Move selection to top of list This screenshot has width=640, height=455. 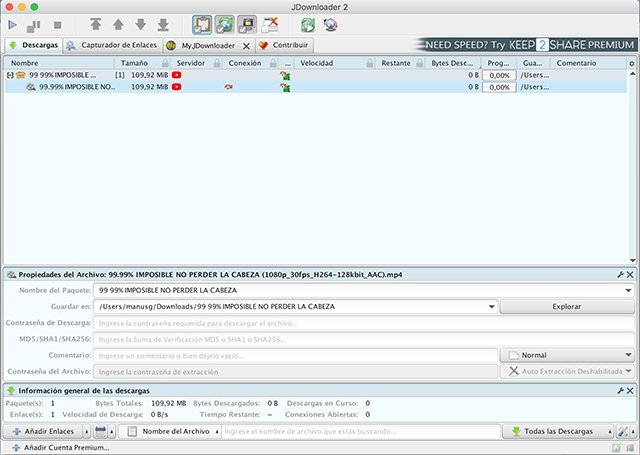(x=96, y=24)
